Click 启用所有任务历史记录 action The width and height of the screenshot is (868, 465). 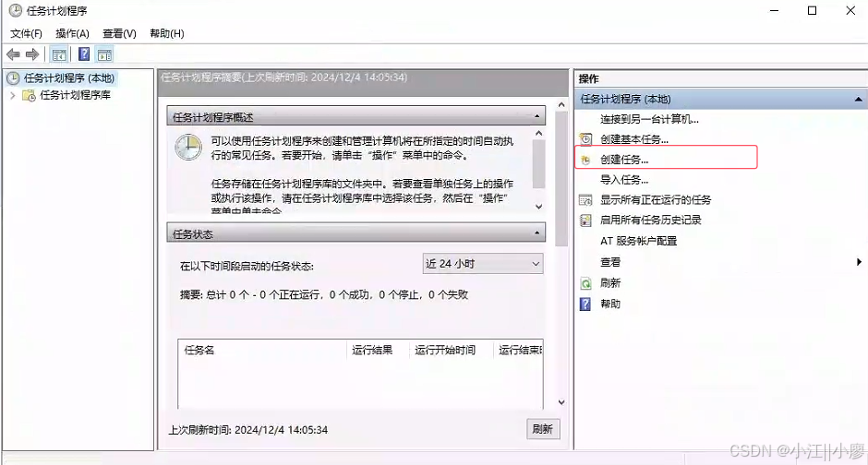[x=651, y=221]
